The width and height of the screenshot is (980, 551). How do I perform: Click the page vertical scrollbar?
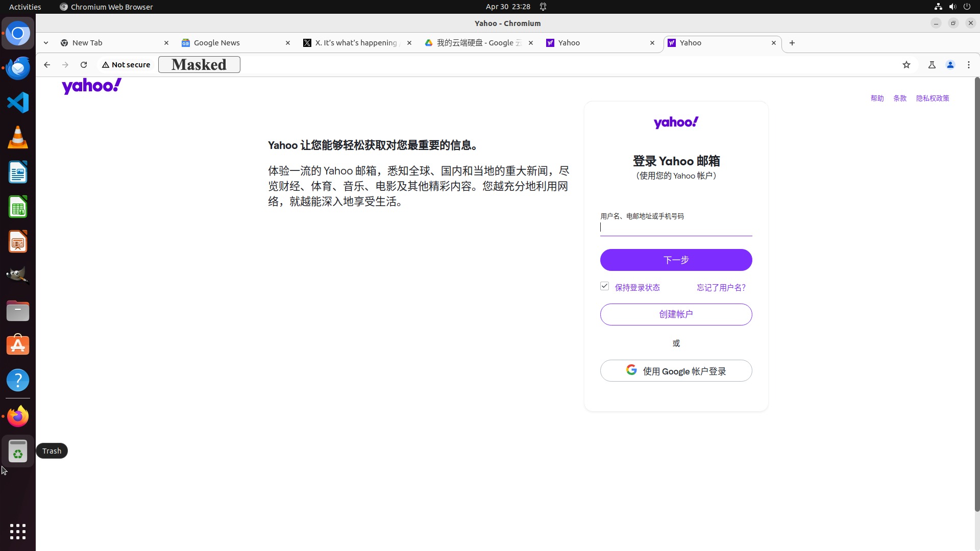point(977,294)
